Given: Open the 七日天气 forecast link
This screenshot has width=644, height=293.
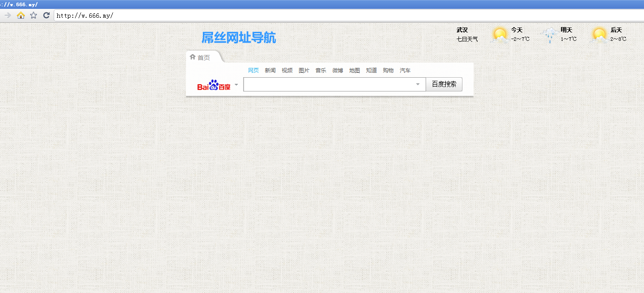Looking at the screenshot, I should 467,39.
